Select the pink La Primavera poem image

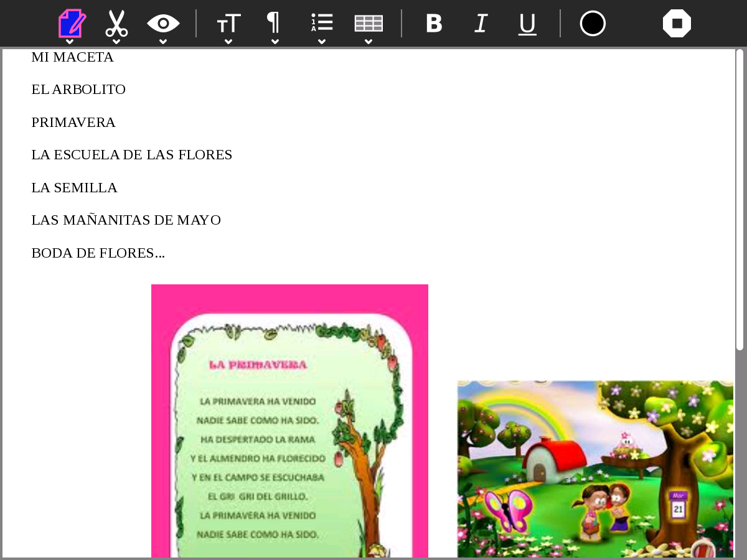289,421
